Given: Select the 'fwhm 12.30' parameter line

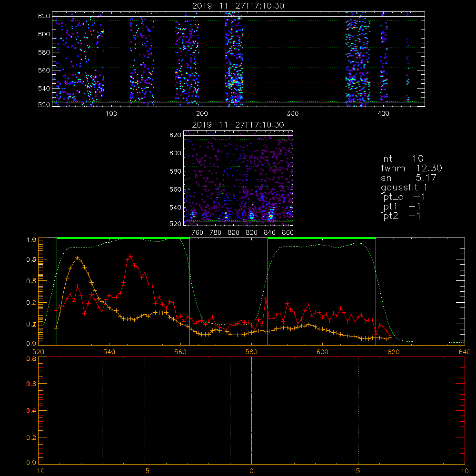Looking at the screenshot, I should (412, 168).
